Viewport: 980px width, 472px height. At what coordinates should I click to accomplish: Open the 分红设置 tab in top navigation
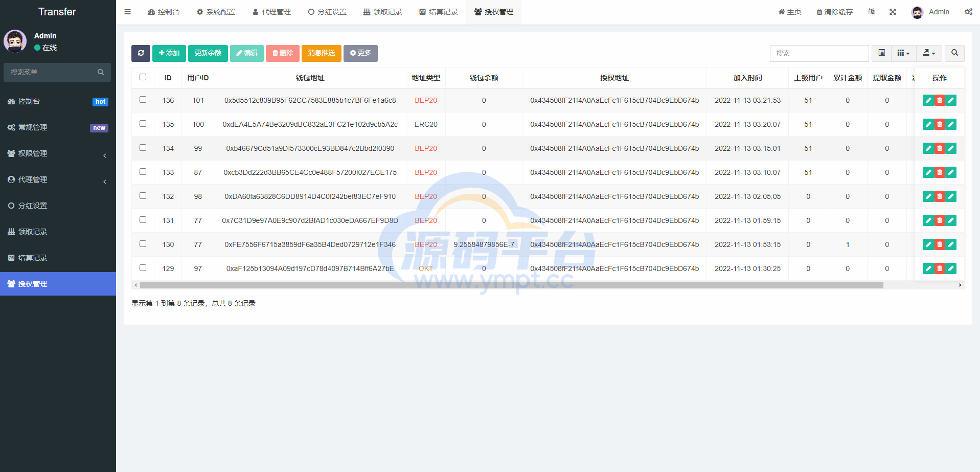coord(327,12)
